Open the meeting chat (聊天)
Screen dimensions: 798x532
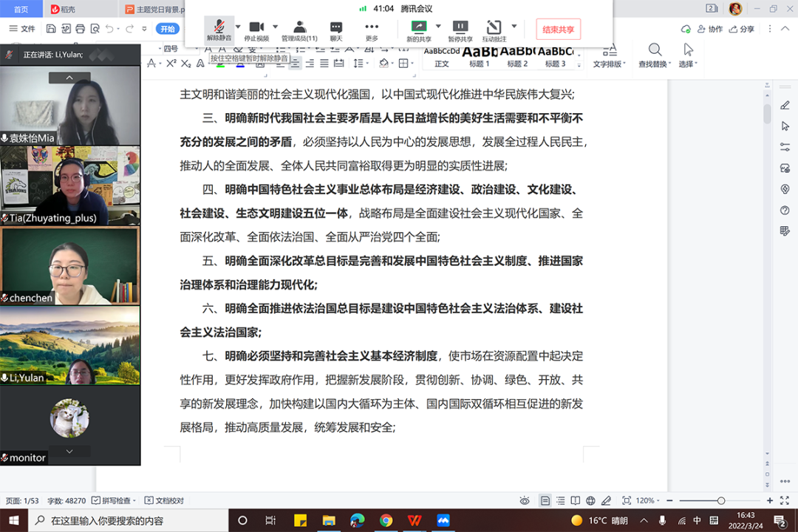(x=336, y=28)
